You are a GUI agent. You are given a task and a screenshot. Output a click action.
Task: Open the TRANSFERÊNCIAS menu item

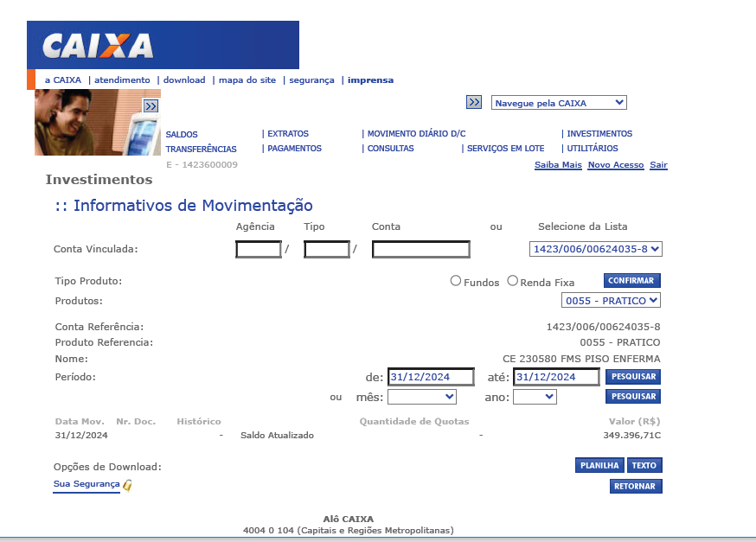coord(201,149)
